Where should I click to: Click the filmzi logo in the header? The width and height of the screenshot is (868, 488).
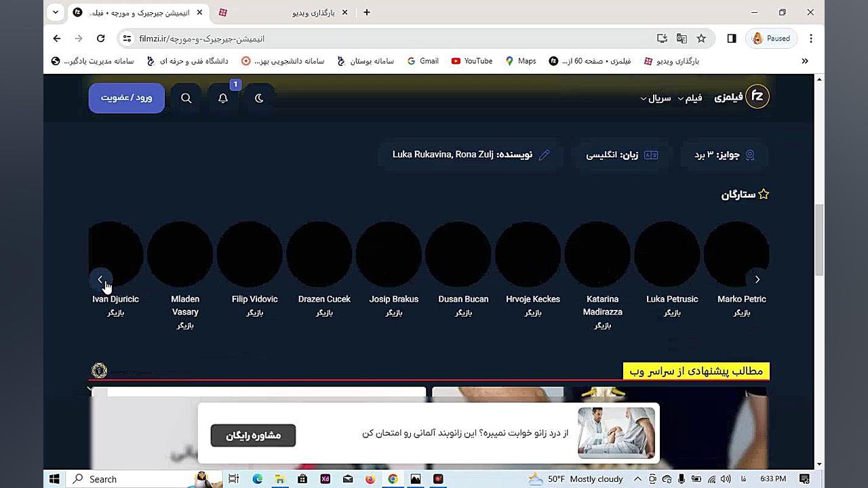757,96
